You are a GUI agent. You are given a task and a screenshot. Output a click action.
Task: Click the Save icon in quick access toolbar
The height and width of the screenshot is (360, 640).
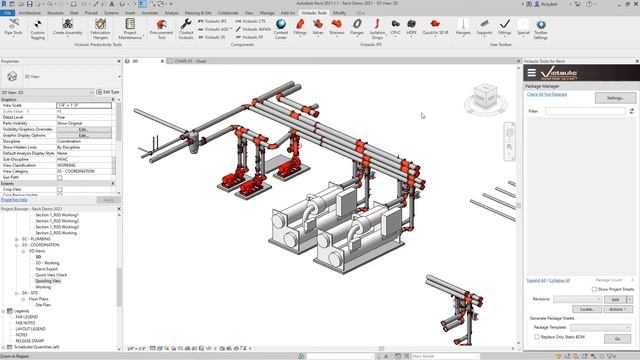(x=30, y=4)
